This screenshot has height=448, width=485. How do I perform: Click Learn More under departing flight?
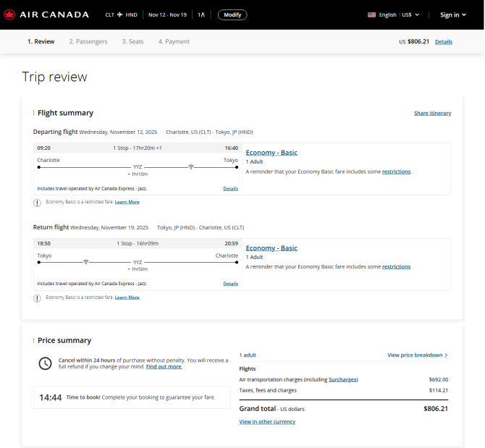(127, 202)
